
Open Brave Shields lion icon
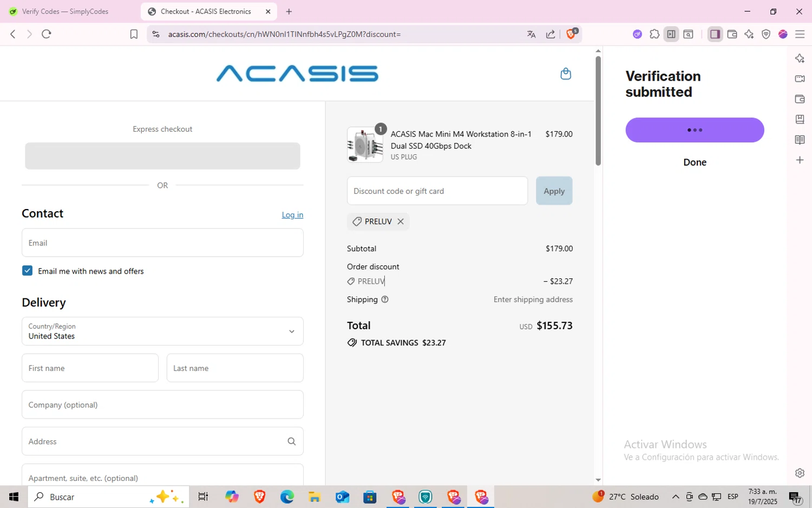click(x=571, y=34)
